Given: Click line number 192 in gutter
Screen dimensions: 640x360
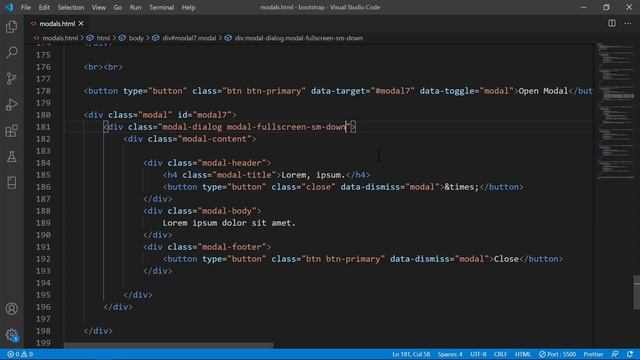Looking at the screenshot, I should click(x=43, y=259).
